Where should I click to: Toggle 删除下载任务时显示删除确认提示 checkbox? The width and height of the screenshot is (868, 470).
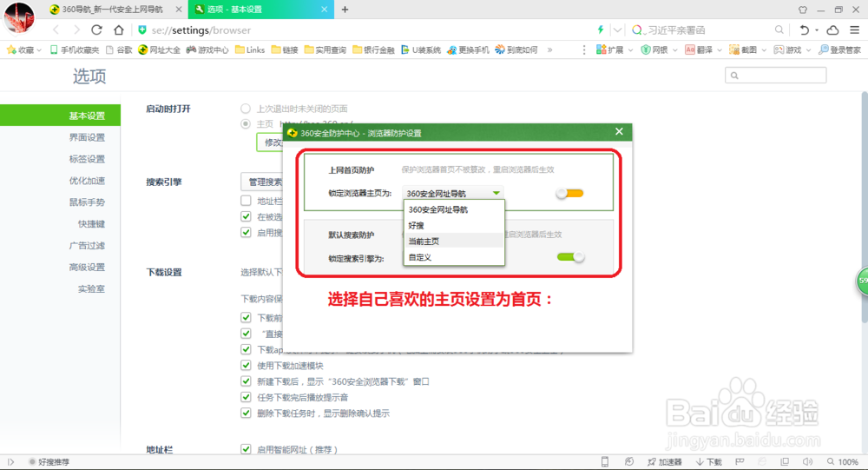pos(246,413)
